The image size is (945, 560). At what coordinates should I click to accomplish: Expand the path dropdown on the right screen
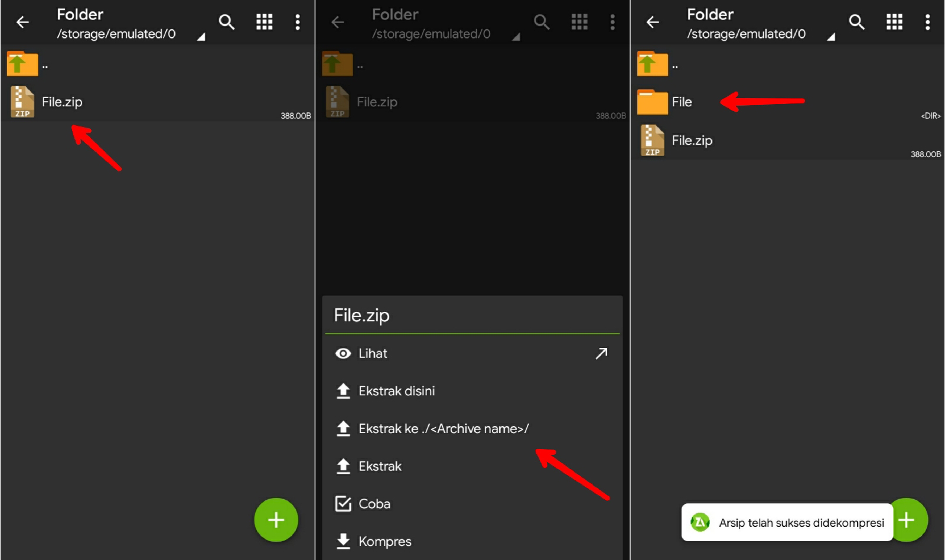point(832,37)
